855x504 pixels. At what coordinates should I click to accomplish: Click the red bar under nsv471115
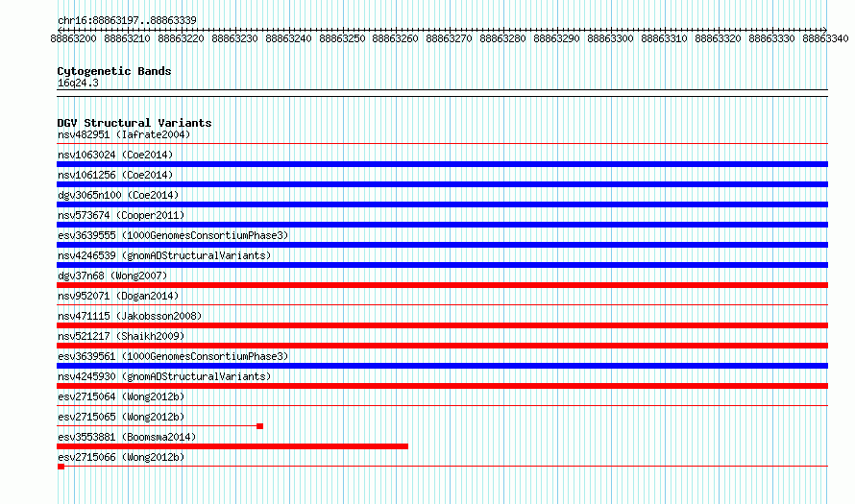(442, 325)
